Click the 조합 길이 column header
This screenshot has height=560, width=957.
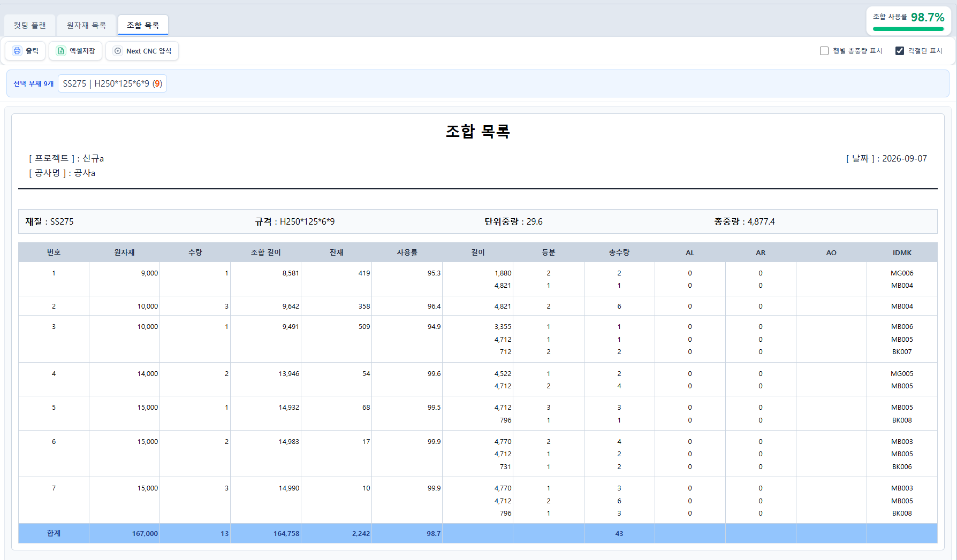(265, 252)
